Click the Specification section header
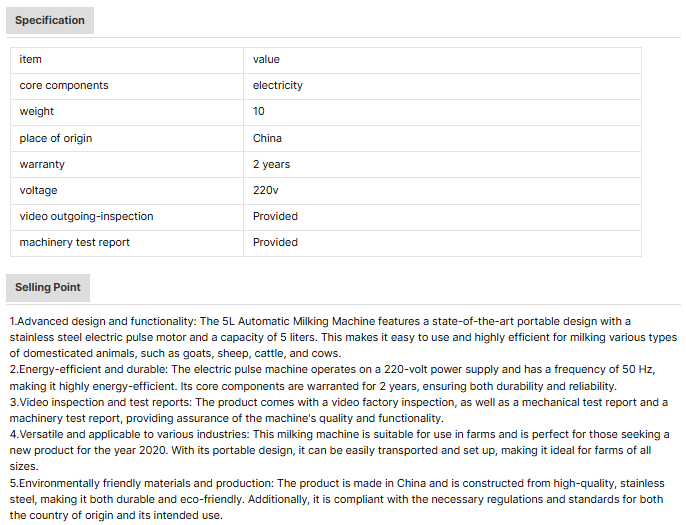 pos(50,20)
